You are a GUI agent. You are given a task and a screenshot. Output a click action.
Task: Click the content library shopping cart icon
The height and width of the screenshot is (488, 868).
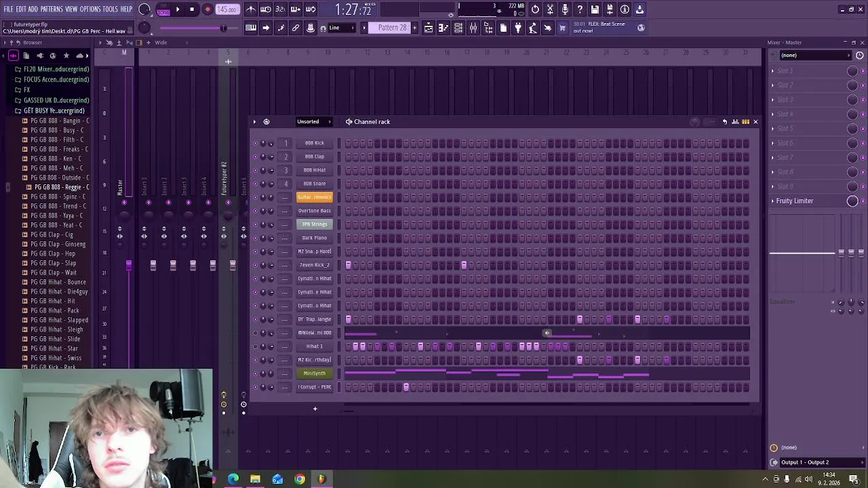click(x=562, y=28)
